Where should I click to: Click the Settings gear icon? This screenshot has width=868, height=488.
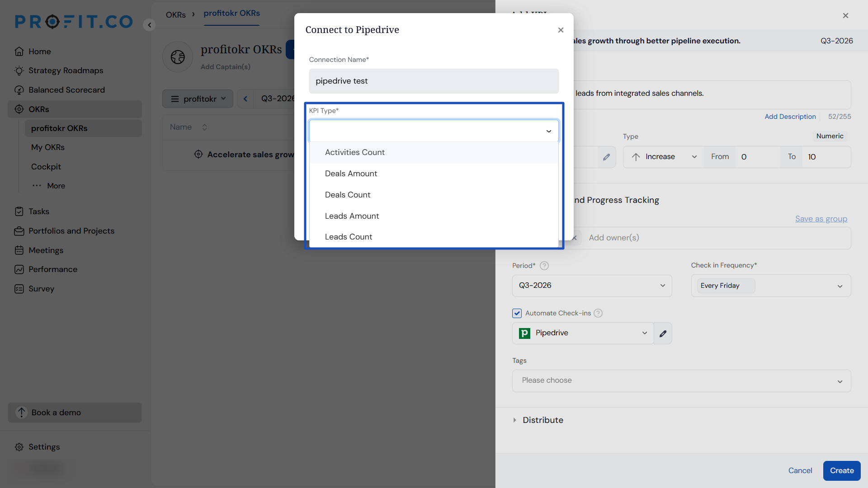(19, 447)
